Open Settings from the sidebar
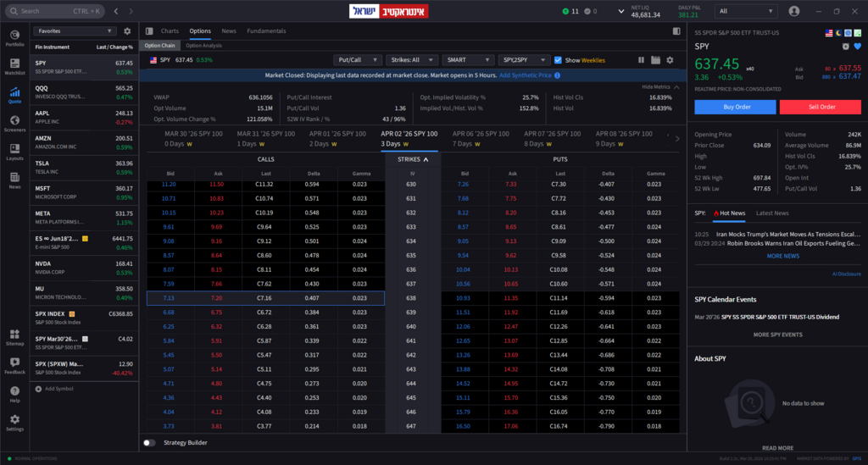 click(15, 423)
